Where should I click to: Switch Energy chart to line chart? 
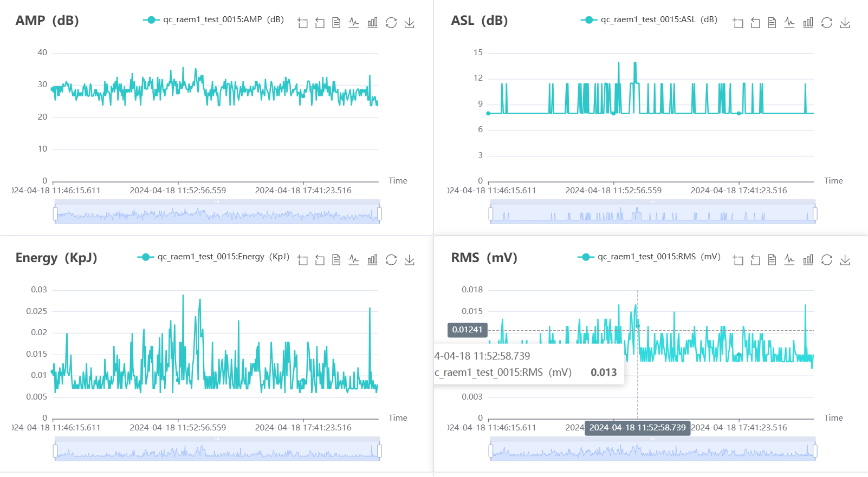354,260
